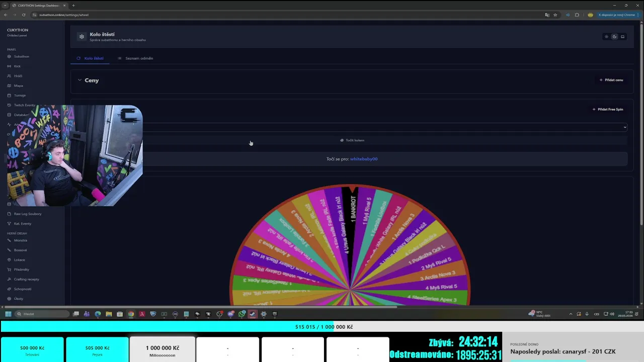This screenshot has height=362, width=644.
Task: Open the Úkoly tasks page
Action: (18, 299)
